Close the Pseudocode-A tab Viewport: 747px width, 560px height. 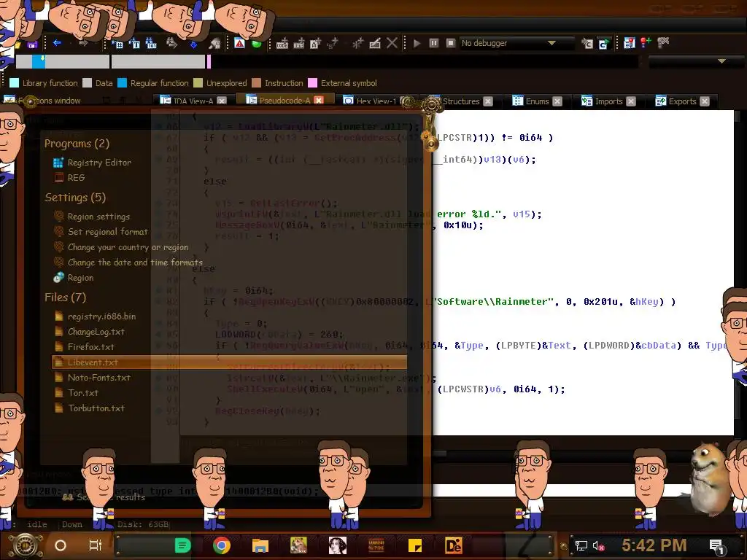(319, 100)
